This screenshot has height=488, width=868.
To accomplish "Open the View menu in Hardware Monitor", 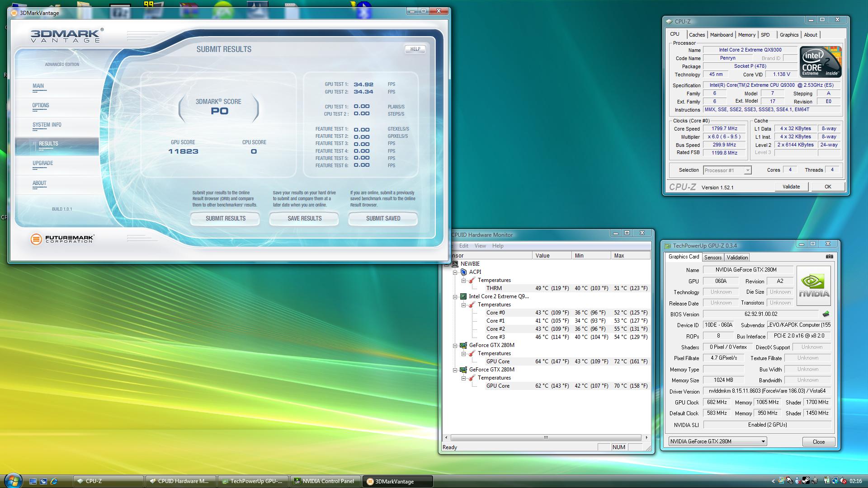I will click(x=480, y=246).
